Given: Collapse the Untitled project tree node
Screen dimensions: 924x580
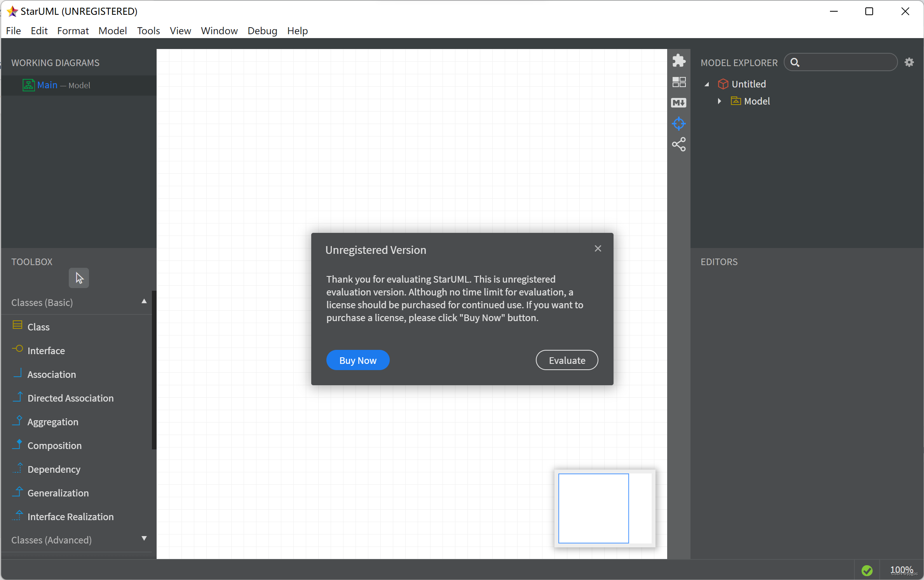Looking at the screenshot, I should click(x=707, y=84).
